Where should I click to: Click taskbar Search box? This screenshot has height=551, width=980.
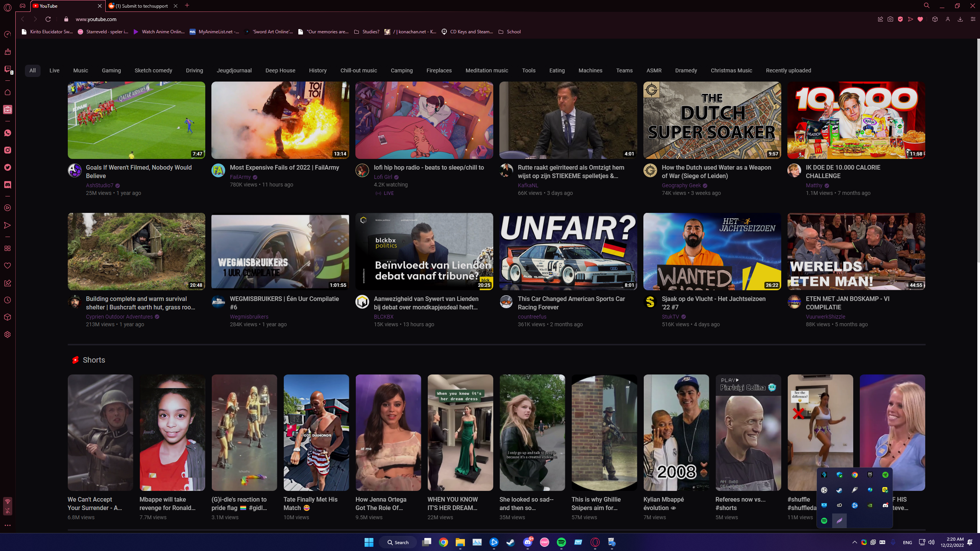pyautogui.click(x=398, y=542)
